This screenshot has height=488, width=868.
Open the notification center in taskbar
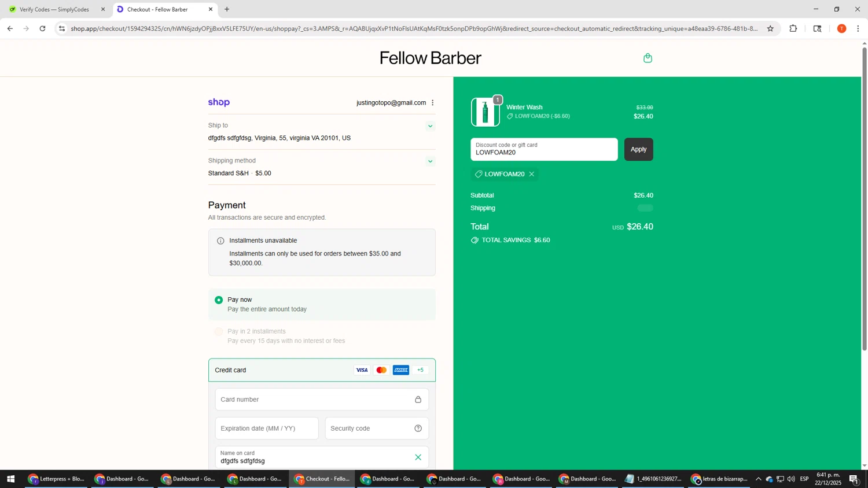click(854, 479)
